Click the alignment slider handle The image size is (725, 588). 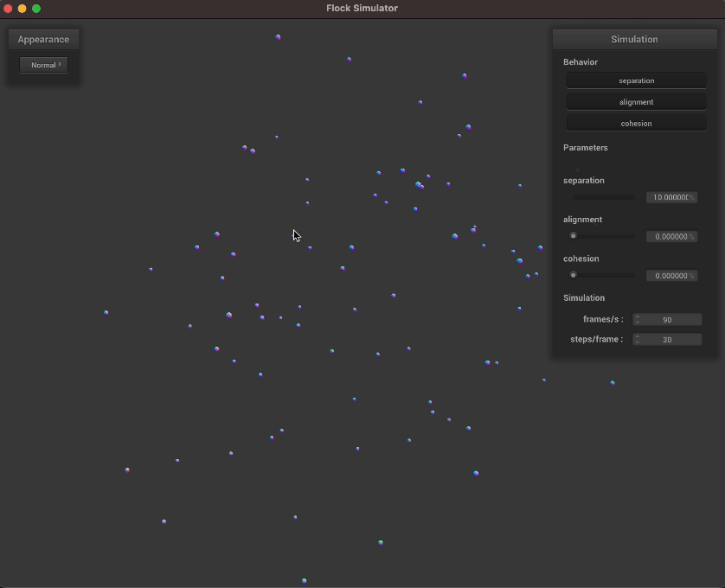(573, 236)
